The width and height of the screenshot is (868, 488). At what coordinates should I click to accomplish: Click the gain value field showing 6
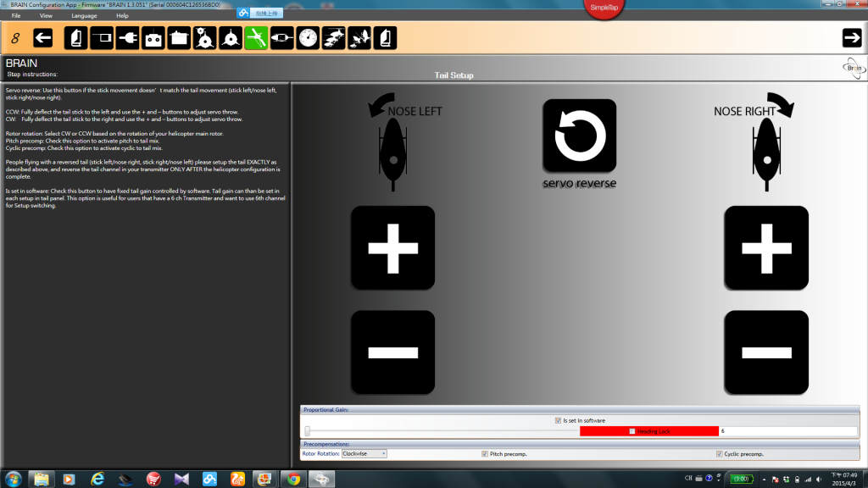point(787,431)
